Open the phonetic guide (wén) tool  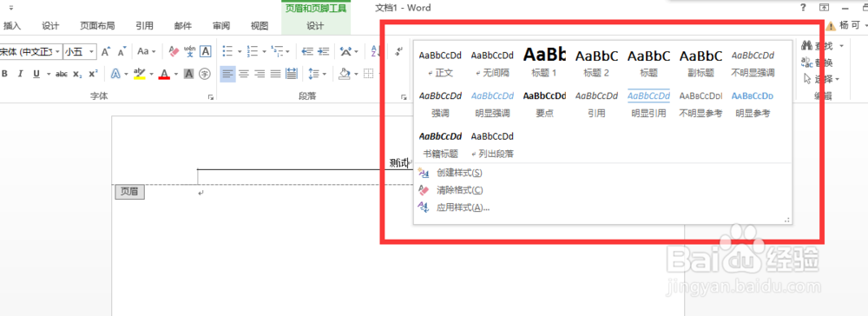189,51
